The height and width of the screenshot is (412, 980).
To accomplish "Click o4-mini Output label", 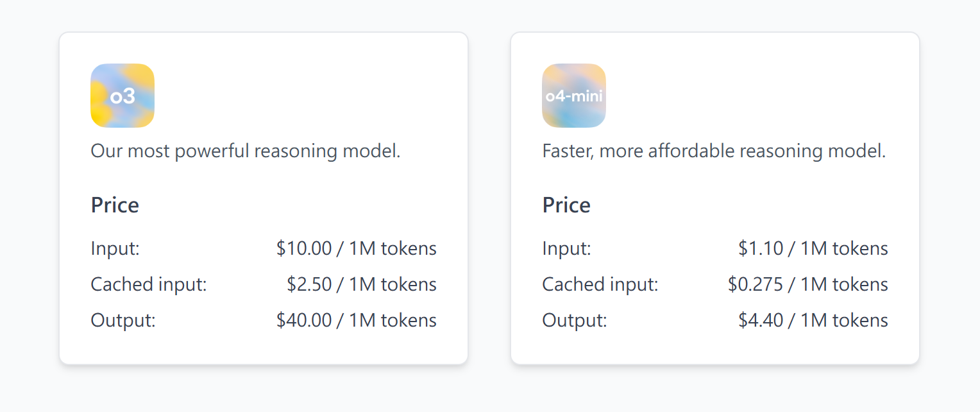I will 575,320.
